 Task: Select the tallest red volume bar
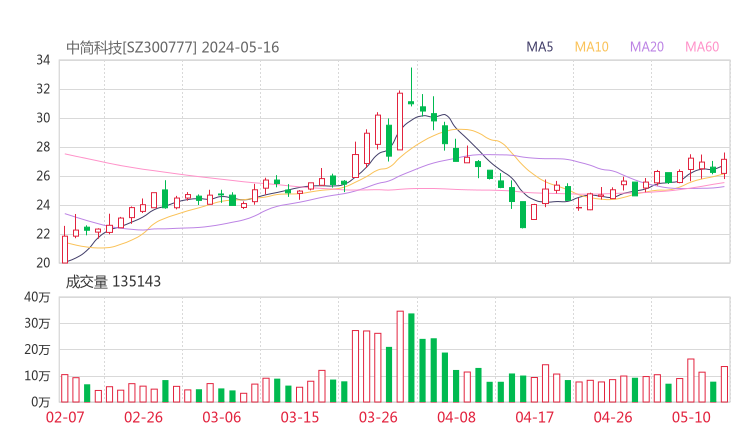point(400,356)
